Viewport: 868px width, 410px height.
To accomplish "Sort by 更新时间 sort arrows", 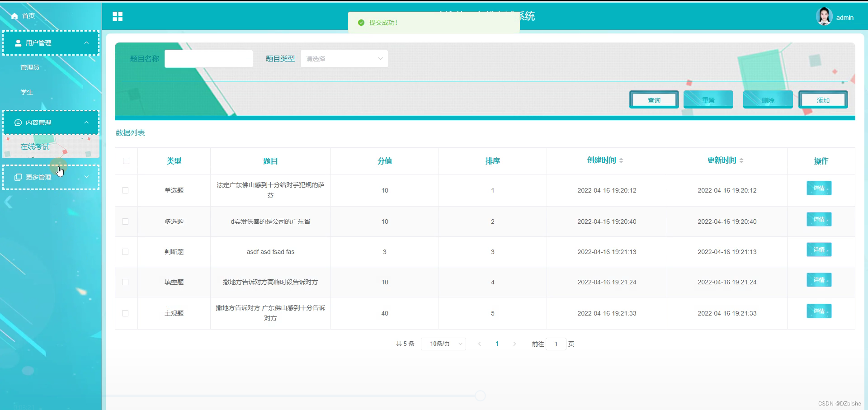I will tap(741, 160).
